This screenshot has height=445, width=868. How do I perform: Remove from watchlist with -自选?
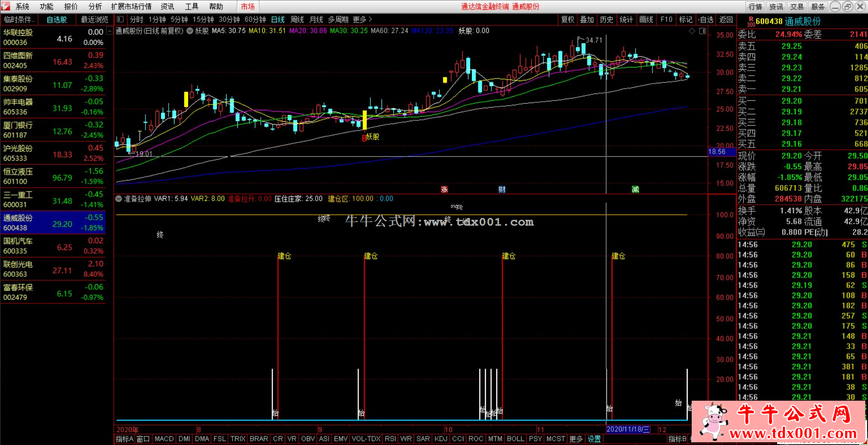click(x=706, y=19)
